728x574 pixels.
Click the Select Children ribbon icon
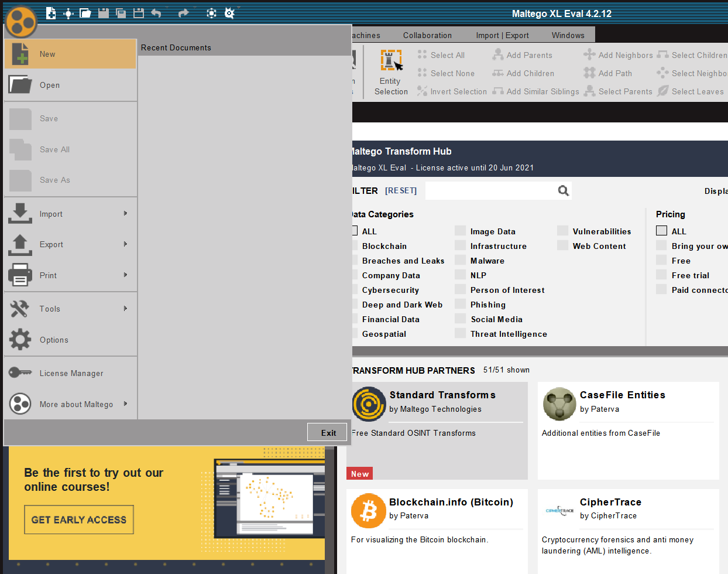click(x=662, y=54)
